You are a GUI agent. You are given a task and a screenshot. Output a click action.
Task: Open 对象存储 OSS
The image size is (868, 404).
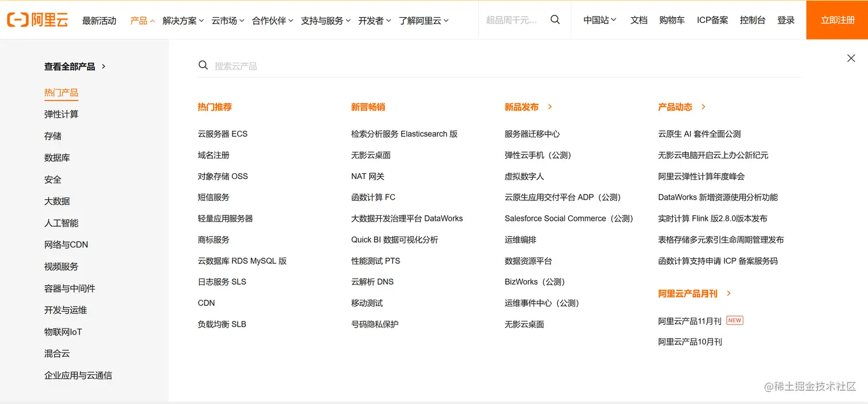[x=223, y=176]
